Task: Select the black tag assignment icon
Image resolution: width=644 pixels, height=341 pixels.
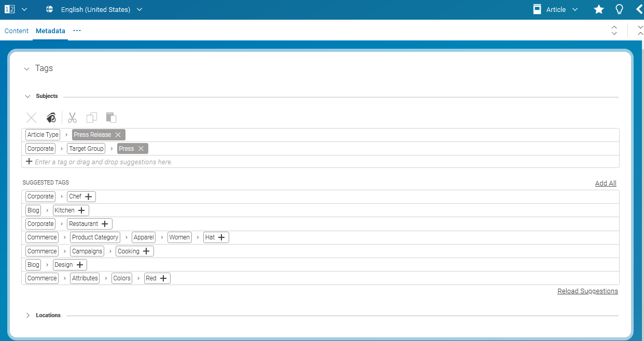Action: tap(51, 118)
